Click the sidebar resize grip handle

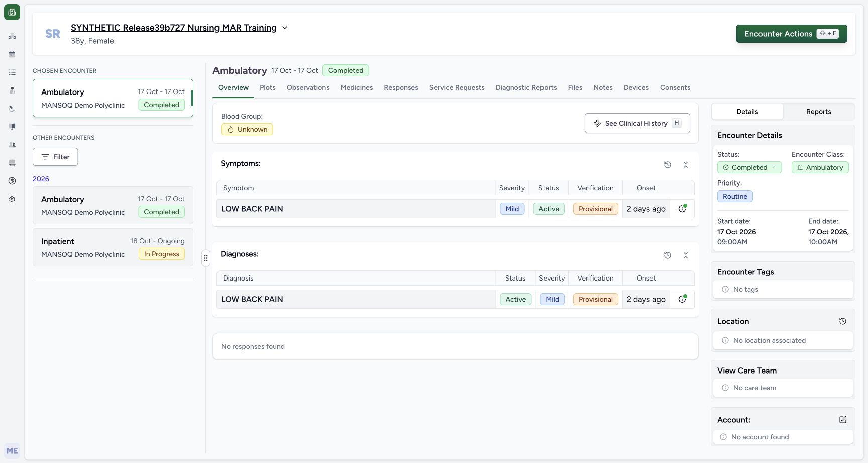[206, 258]
